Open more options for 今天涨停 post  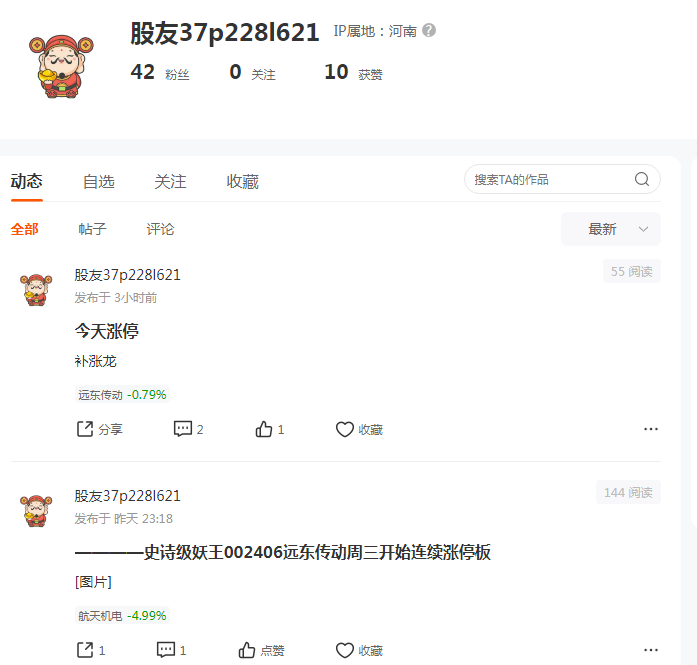pyautogui.click(x=651, y=429)
